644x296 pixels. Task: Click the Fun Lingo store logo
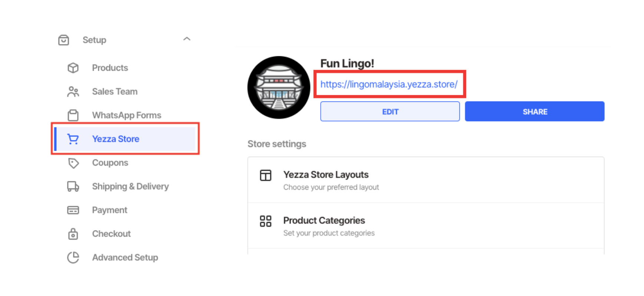point(279,87)
